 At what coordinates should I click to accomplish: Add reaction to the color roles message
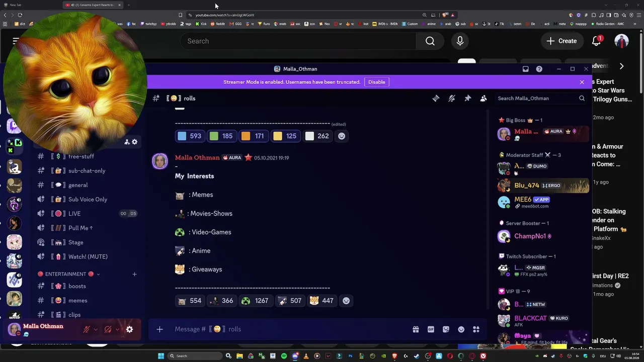pyautogui.click(x=342, y=136)
